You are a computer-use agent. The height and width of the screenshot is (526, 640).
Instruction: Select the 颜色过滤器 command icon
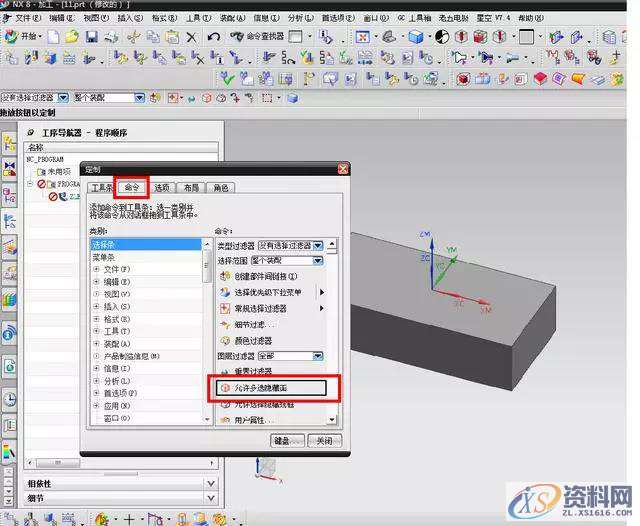click(x=224, y=340)
